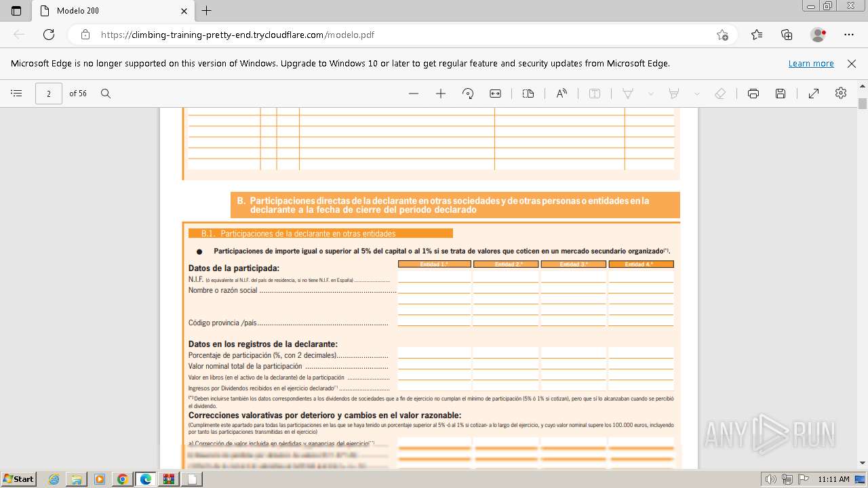This screenshot has height=488, width=868.
Task: Select the Draw pen tool
Action: coord(628,94)
